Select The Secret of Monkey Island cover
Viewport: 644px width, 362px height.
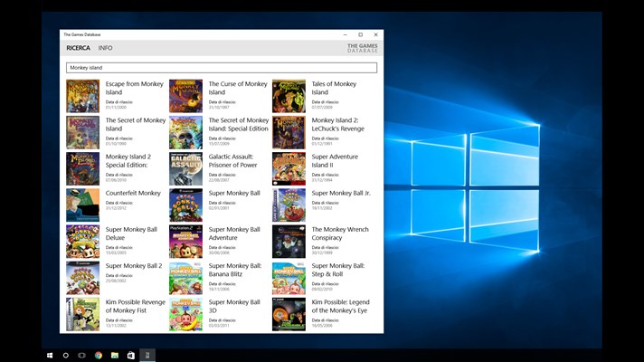(x=82, y=132)
